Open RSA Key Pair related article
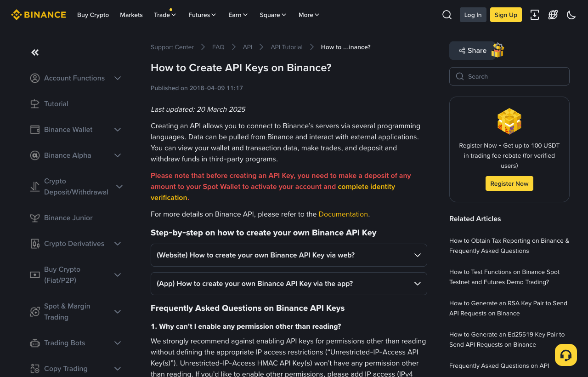 pyautogui.click(x=508, y=308)
